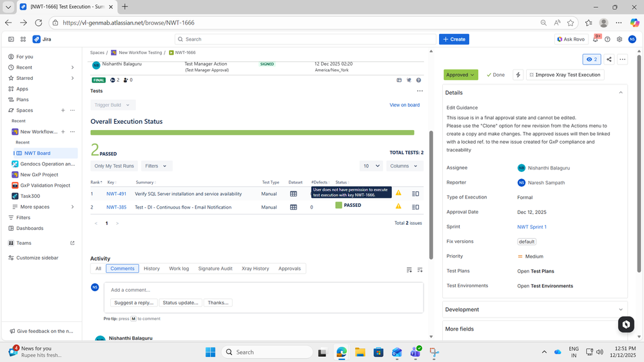
Task: Open more options next to Spaces
Action: (72, 110)
